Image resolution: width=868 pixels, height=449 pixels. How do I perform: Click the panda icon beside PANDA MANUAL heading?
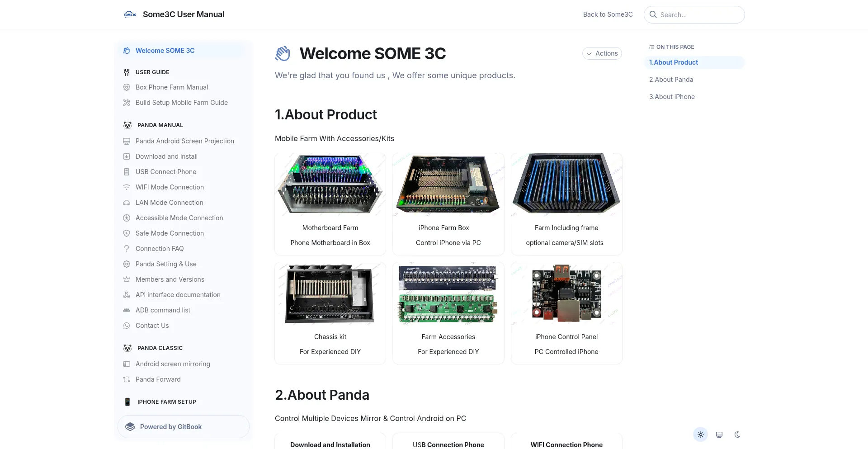pos(127,125)
